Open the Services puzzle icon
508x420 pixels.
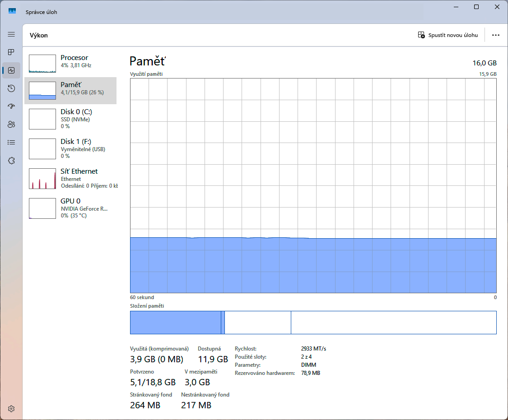(11, 161)
